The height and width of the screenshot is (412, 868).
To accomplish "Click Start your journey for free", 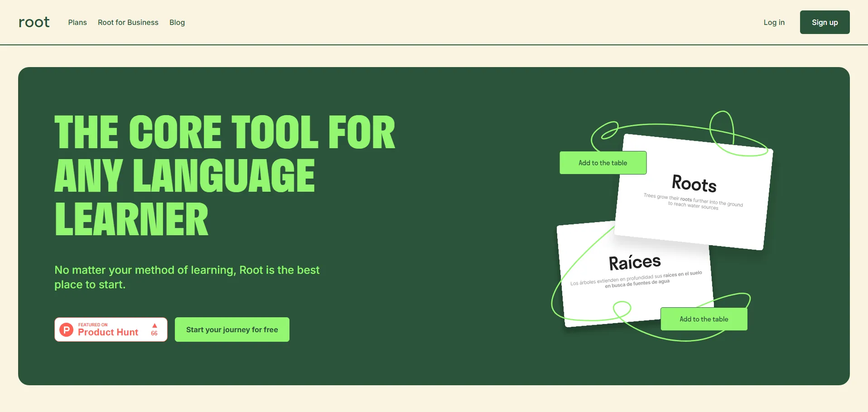I will click(232, 330).
